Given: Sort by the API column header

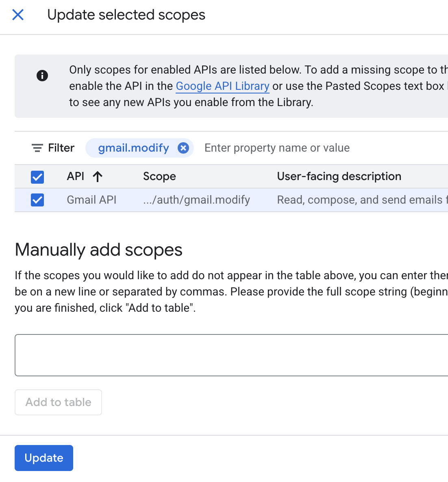Looking at the screenshot, I should [x=76, y=176].
